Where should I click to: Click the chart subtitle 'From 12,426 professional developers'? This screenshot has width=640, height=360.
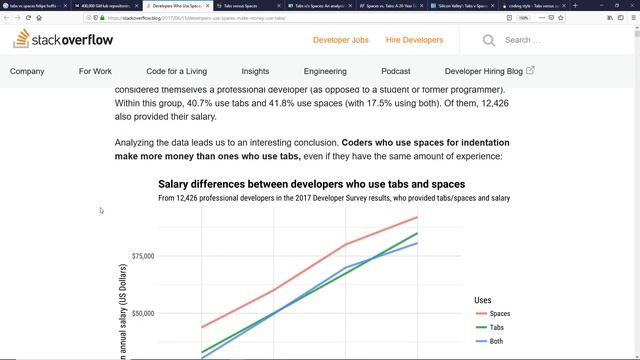[334, 198]
